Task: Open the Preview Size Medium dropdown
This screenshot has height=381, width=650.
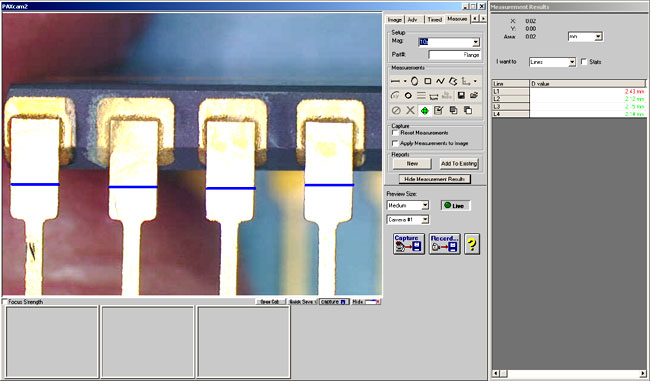Action: click(x=425, y=205)
